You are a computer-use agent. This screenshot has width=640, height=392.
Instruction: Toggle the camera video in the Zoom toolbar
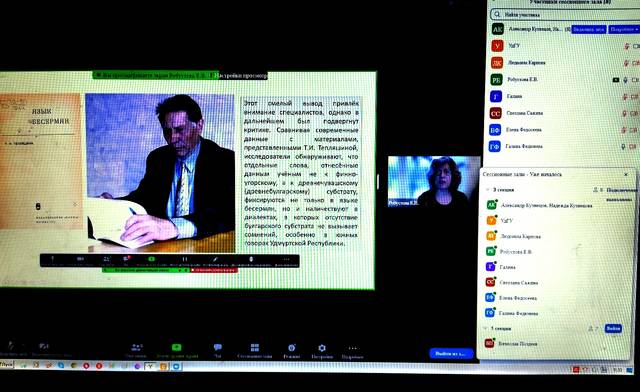coord(44,347)
